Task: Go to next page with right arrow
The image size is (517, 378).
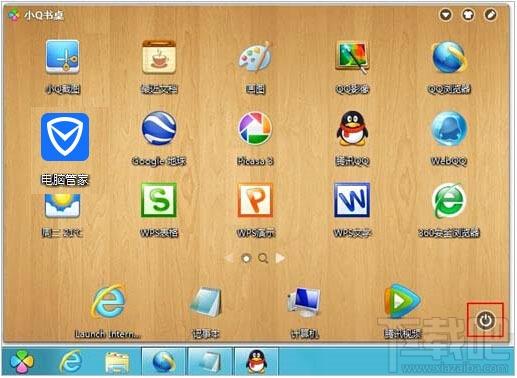Action: tap(280, 258)
